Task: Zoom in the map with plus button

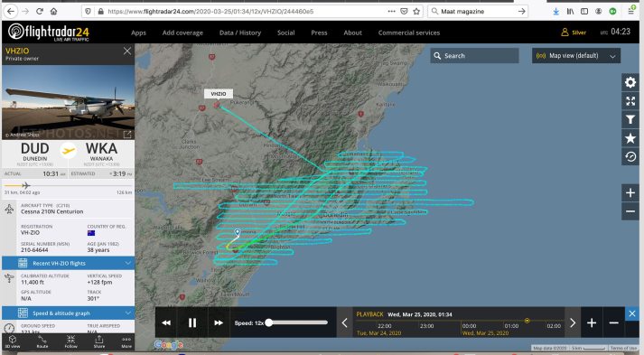Action: pyautogui.click(x=630, y=192)
